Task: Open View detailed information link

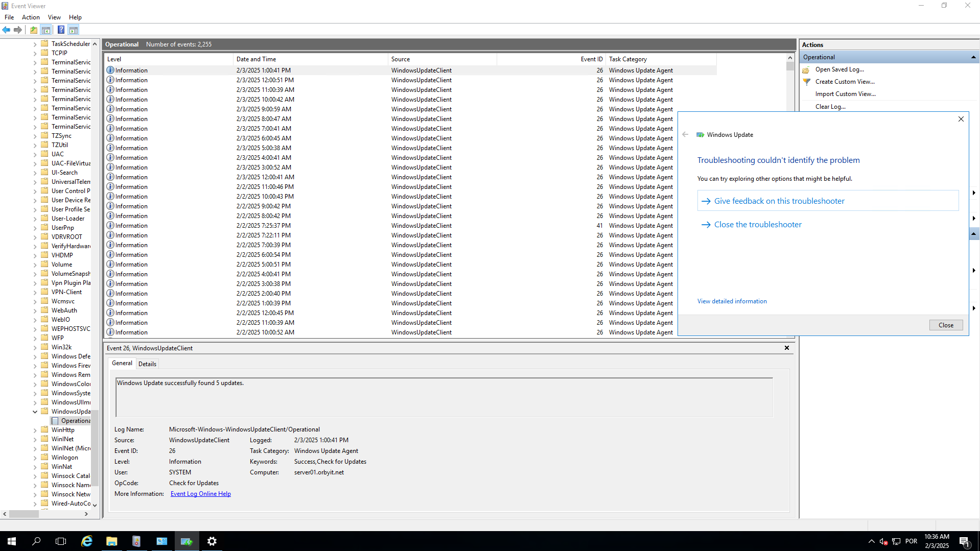Action: [x=732, y=301]
